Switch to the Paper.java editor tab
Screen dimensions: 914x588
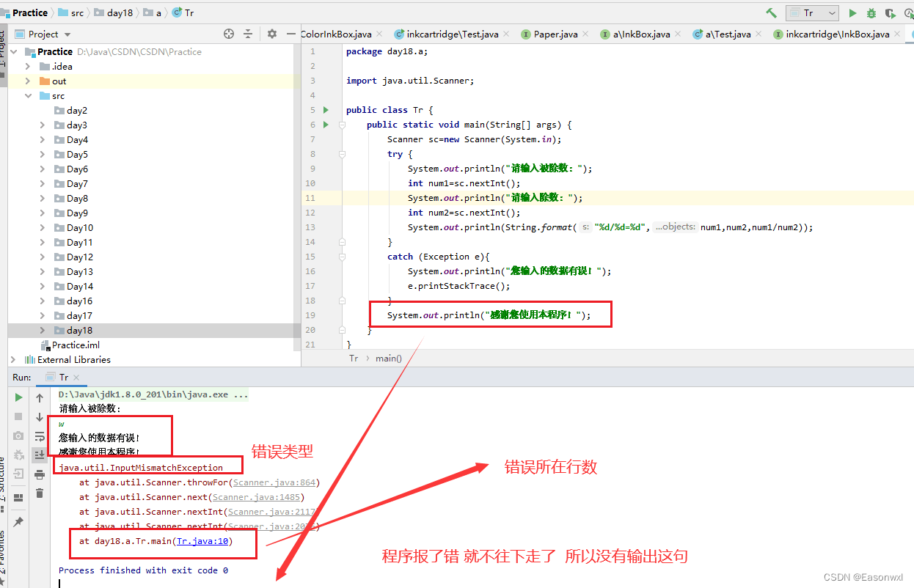click(x=555, y=33)
